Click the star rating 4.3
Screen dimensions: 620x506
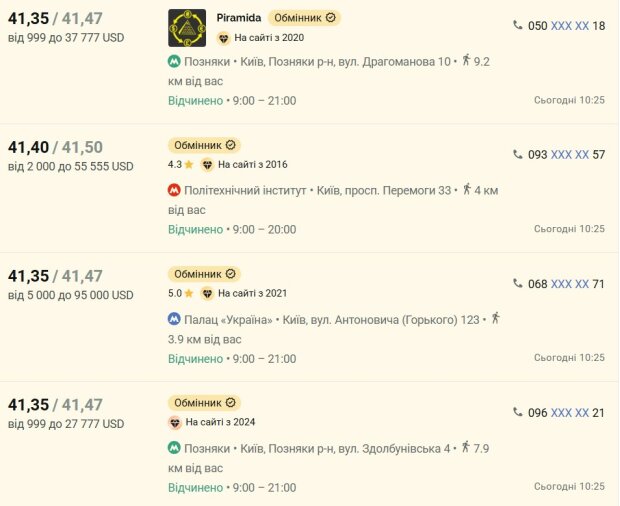tap(180, 164)
